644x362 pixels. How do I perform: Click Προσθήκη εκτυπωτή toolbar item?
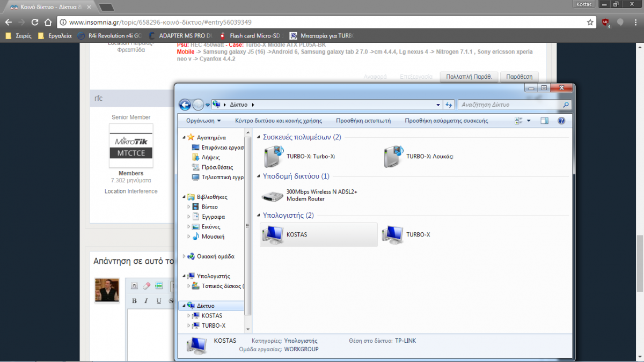(363, 121)
